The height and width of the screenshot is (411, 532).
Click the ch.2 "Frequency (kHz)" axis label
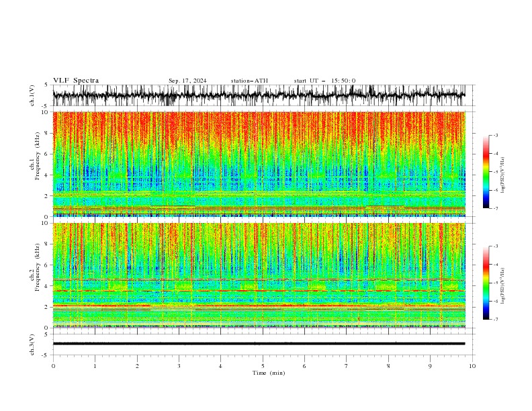coord(37,267)
